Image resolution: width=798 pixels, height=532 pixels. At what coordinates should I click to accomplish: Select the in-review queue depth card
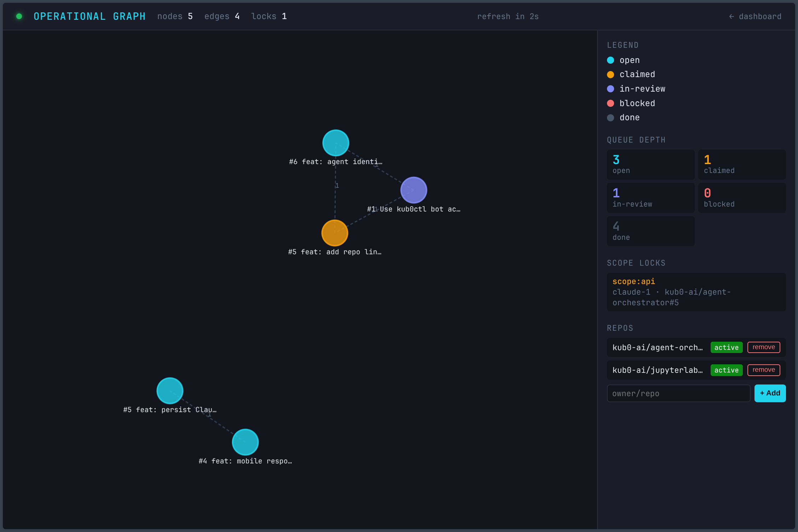click(x=650, y=198)
